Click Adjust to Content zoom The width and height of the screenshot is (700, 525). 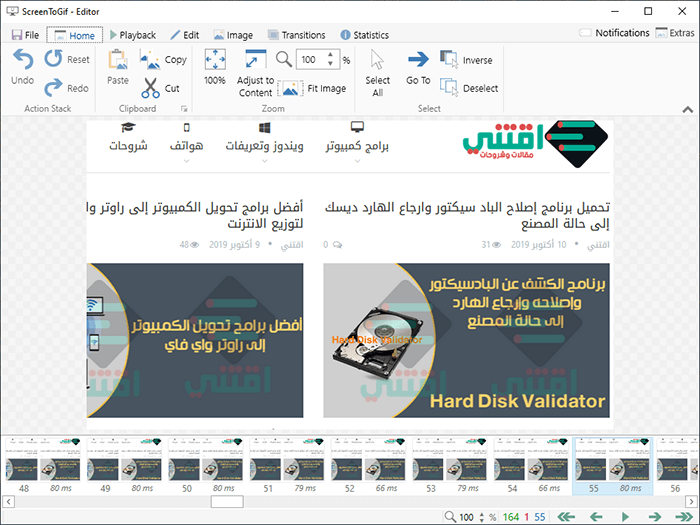pos(255,73)
